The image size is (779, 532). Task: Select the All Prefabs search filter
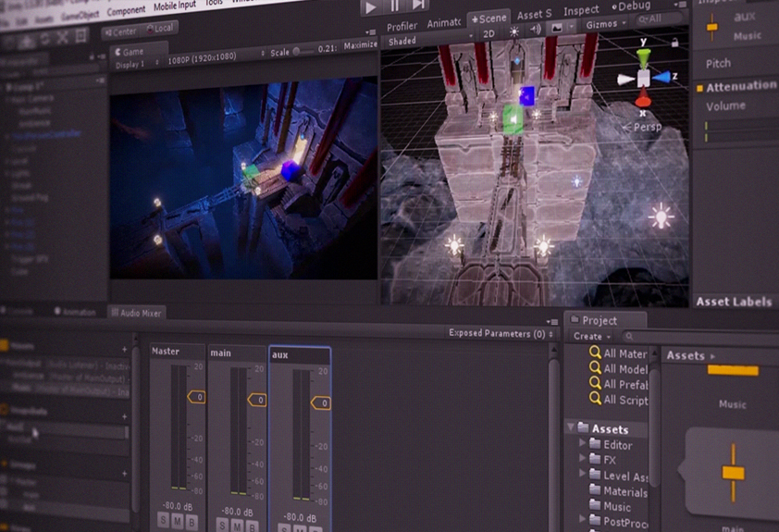point(619,384)
